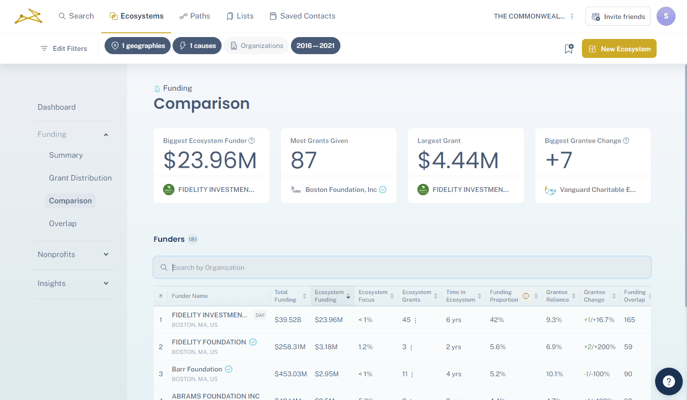Screen dimensions: 687x400
Task: Open FIDELITY FOUNDATION funder row
Action: (402, 347)
